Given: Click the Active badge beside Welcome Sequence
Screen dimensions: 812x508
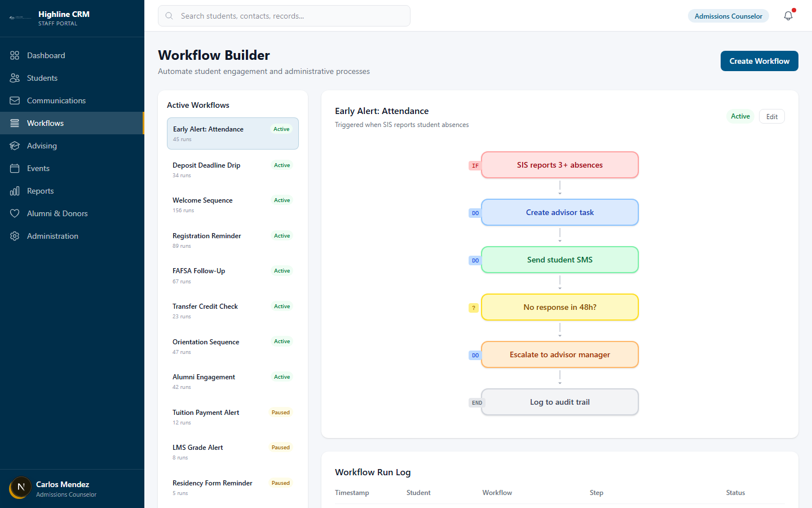Looking at the screenshot, I should [x=281, y=200].
